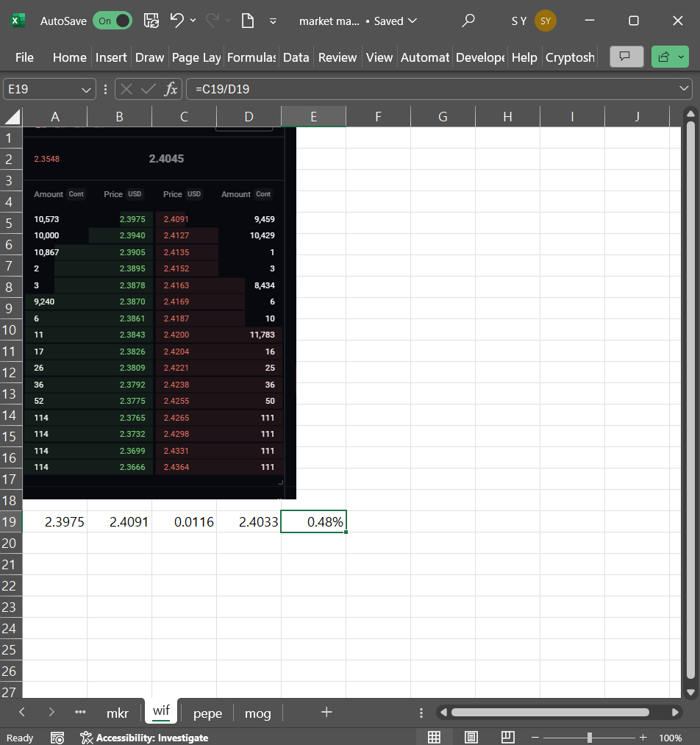Image resolution: width=700 pixels, height=745 pixels.
Task: Click the Search magnifier icon
Action: 468,21
